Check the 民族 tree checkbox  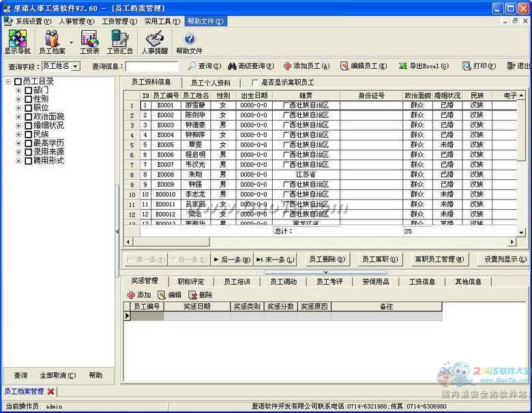29,135
